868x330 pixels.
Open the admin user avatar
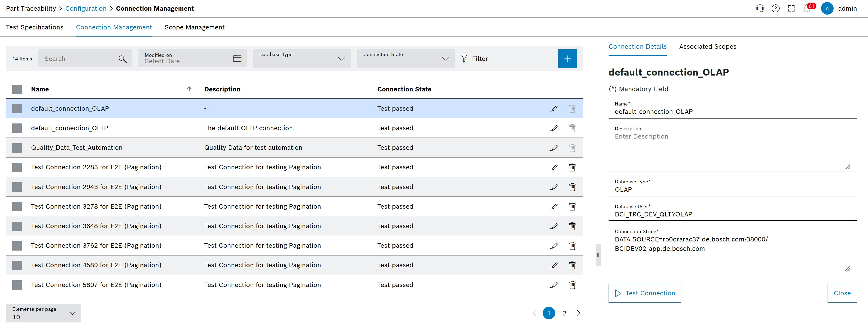click(x=827, y=8)
